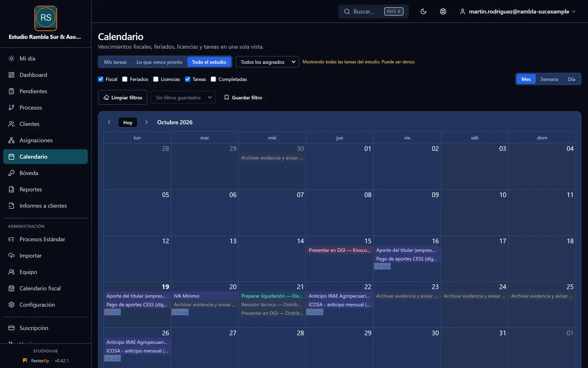The height and width of the screenshot is (368, 588).
Task: Navigate to Clientes
Action: (45, 124)
